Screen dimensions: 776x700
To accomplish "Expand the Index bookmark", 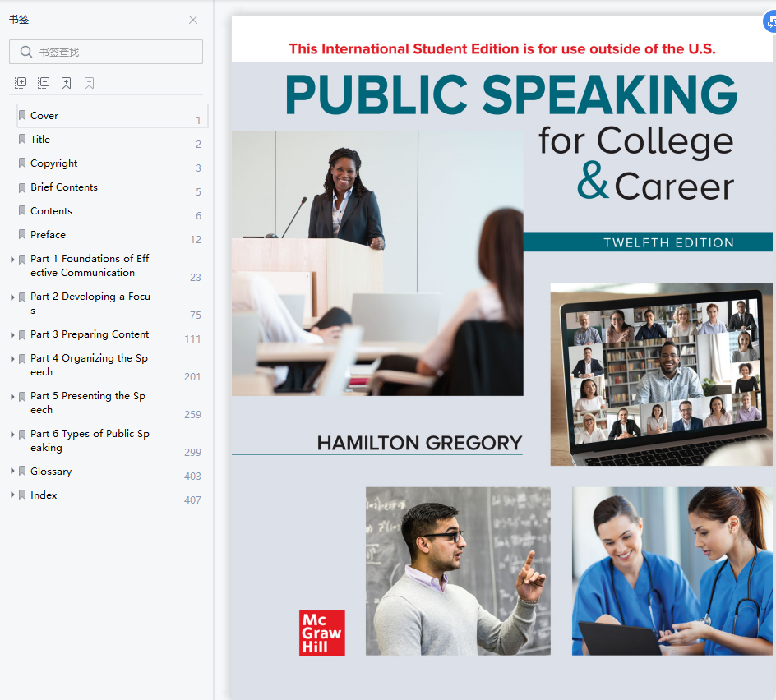I will coord(12,495).
